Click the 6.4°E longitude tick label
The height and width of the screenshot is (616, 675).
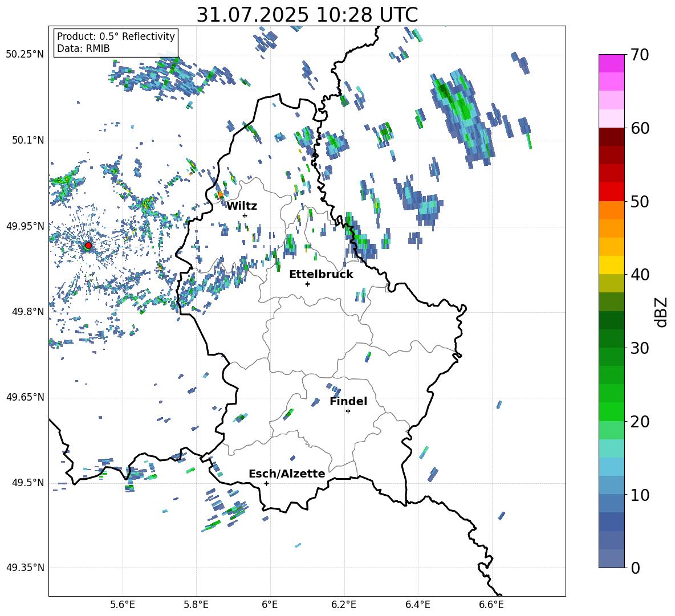click(x=417, y=605)
